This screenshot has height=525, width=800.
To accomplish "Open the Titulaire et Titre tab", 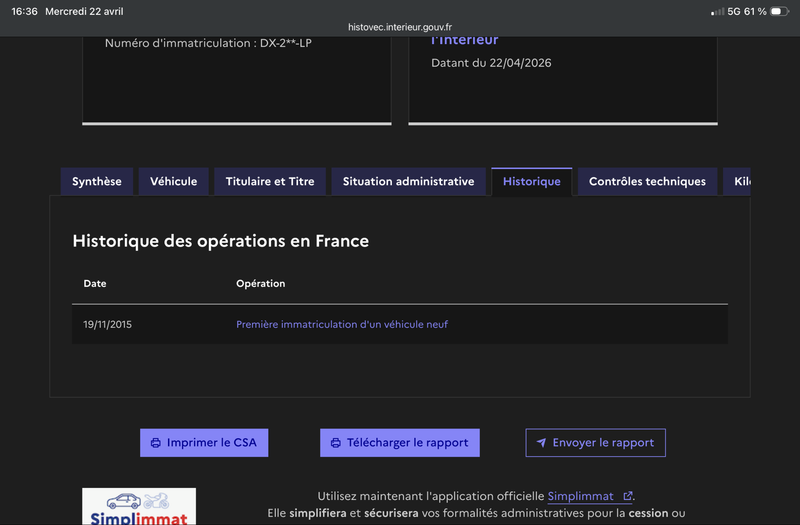I will click(x=270, y=182).
